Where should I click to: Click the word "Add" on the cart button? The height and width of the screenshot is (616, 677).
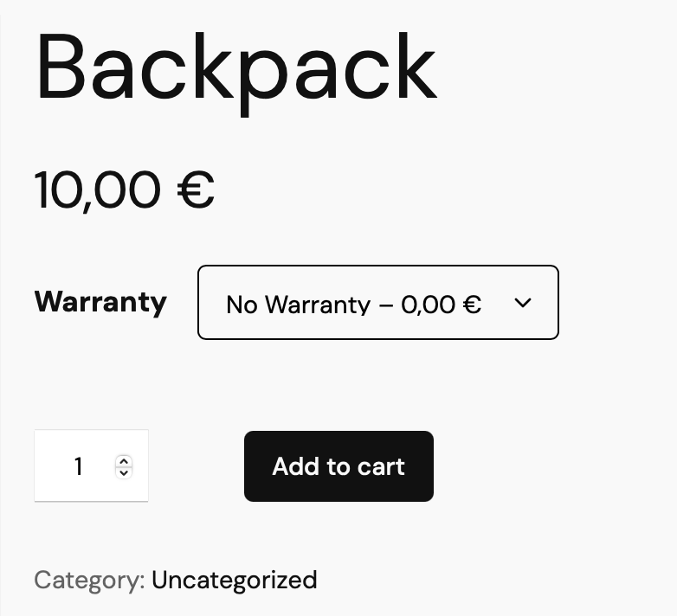[x=294, y=467]
